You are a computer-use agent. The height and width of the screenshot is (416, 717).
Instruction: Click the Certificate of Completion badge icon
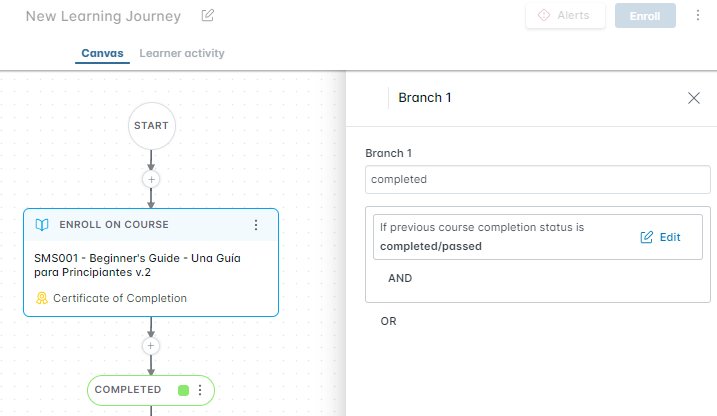[42, 298]
